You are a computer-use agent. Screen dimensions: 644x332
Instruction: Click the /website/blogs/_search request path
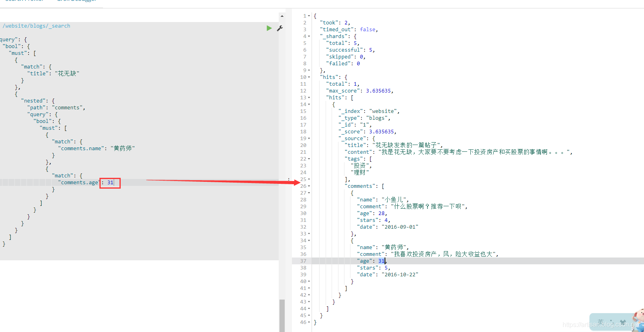36,26
